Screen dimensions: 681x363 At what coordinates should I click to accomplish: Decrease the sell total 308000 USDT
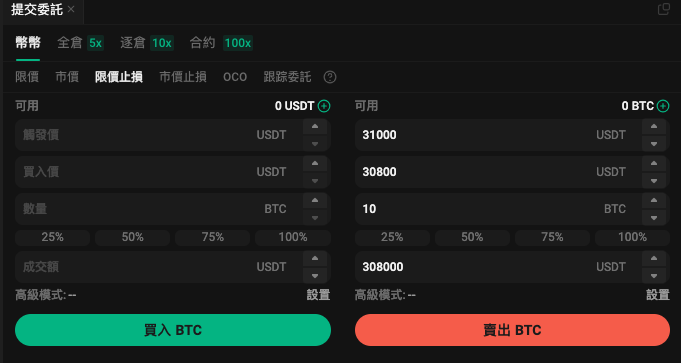[x=654, y=275]
